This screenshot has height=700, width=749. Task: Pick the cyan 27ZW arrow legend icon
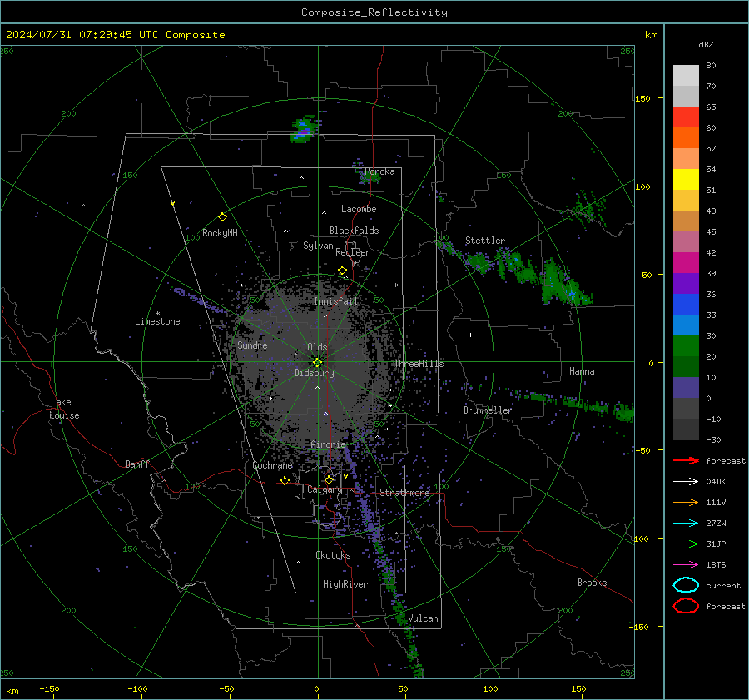pos(686,524)
